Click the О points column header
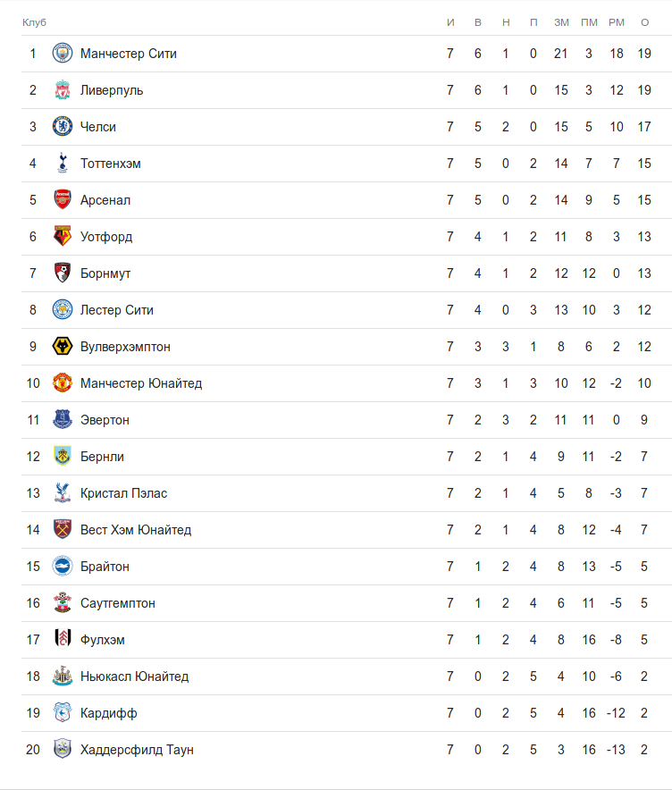The height and width of the screenshot is (790, 672). (x=644, y=21)
